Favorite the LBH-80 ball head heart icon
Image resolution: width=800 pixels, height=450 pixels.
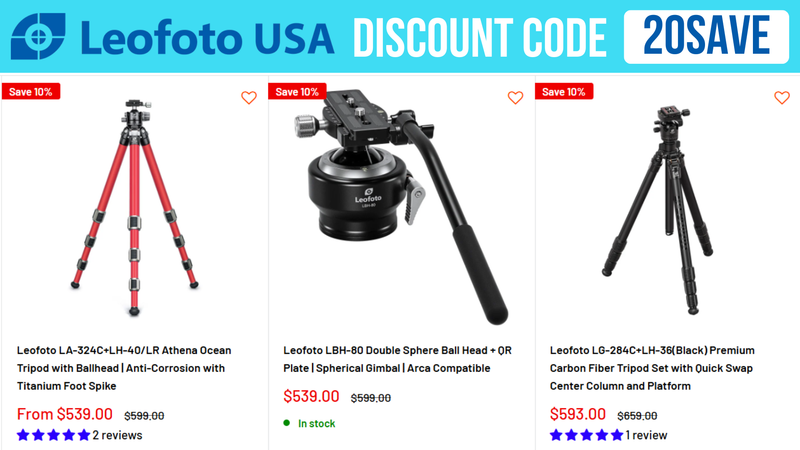coord(515,97)
